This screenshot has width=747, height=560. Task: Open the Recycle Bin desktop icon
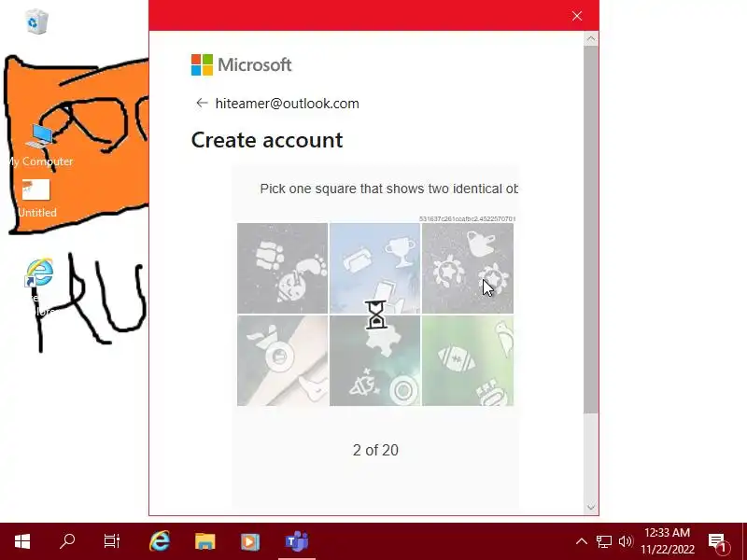(x=36, y=21)
